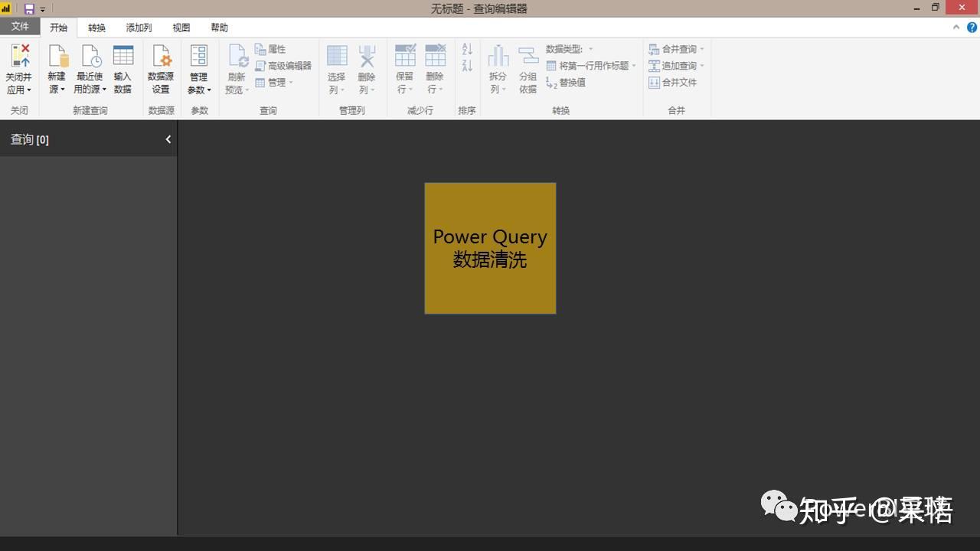Click the 选择列 (Choose Columns) icon
The width and height of the screenshot is (980, 551).
coord(337,56)
